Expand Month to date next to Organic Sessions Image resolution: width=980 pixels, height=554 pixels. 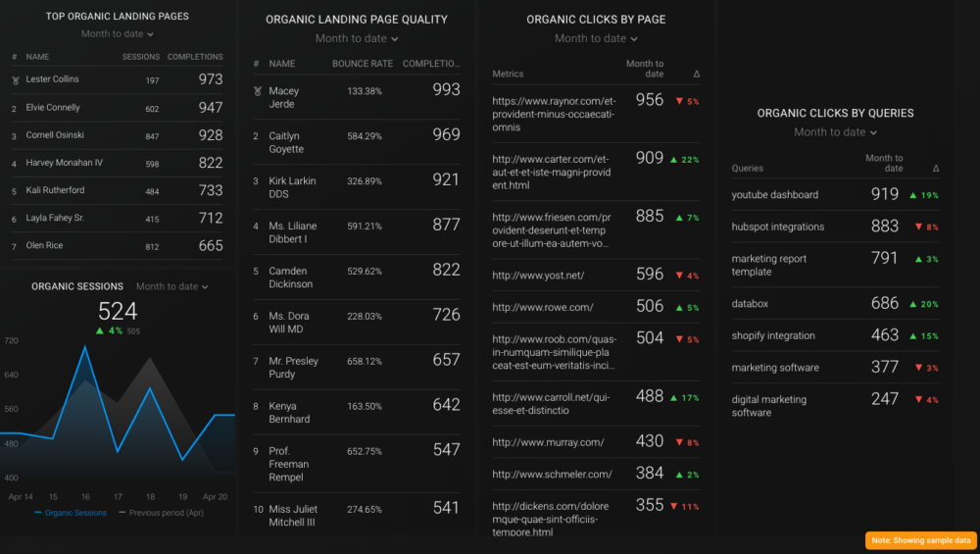point(172,287)
